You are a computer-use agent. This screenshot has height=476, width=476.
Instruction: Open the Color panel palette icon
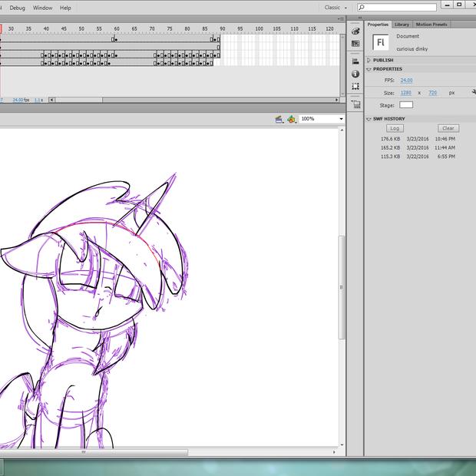tap(355, 31)
